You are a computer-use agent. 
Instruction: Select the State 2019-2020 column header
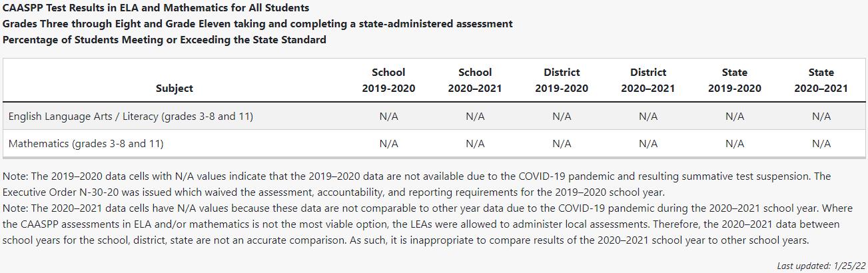pyautogui.click(x=735, y=80)
